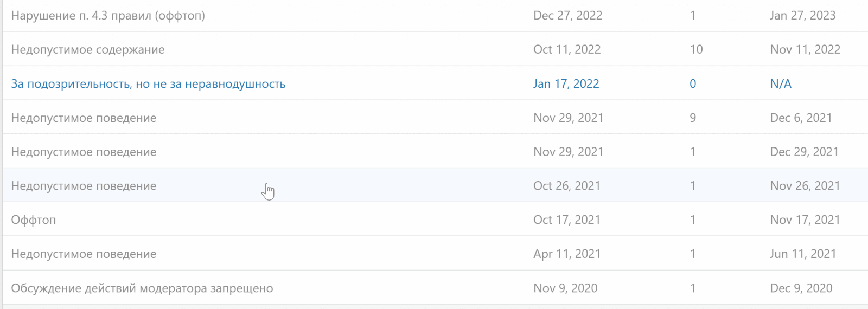Click the Dec 9, 2020 expiry date
The width and height of the screenshot is (868, 309).
[801, 288]
